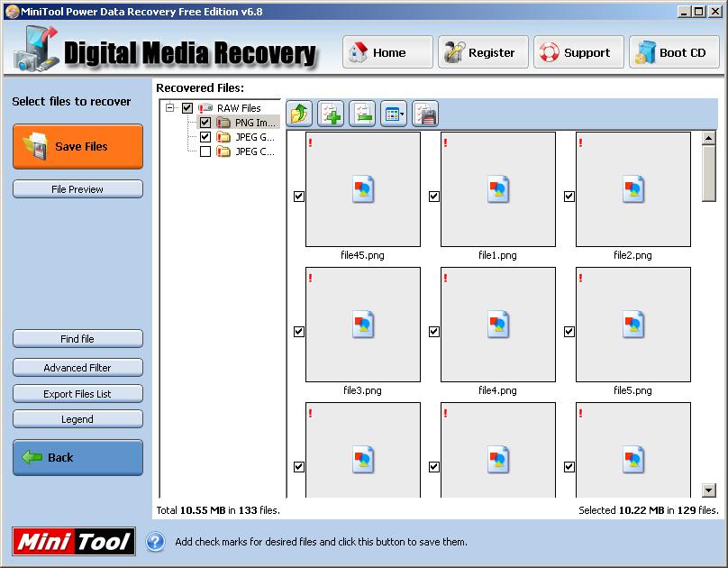The width and height of the screenshot is (728, 568).
Task: Minimize the MiniTool window
Action: (684, 12)
